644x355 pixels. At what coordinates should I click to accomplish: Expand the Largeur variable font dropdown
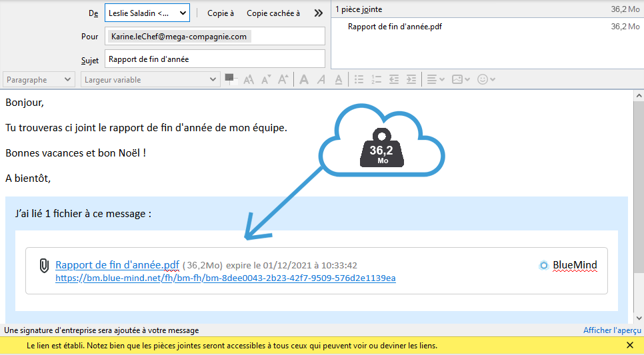(x=150, y=79)
